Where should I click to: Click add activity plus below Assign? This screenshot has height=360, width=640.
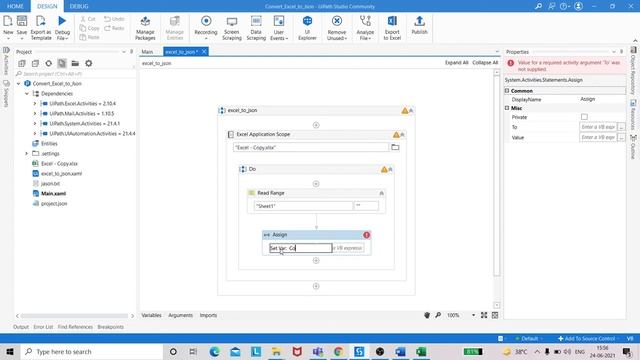point(316,260)
